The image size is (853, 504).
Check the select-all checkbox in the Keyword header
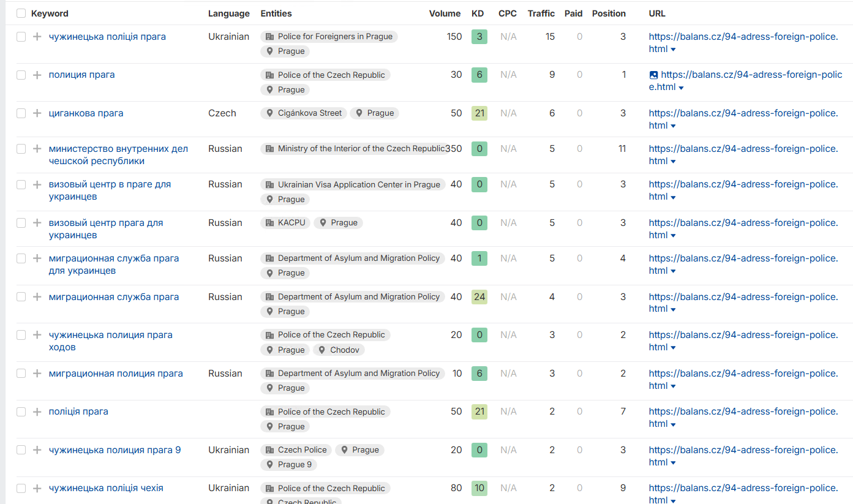tap(21, 13)
